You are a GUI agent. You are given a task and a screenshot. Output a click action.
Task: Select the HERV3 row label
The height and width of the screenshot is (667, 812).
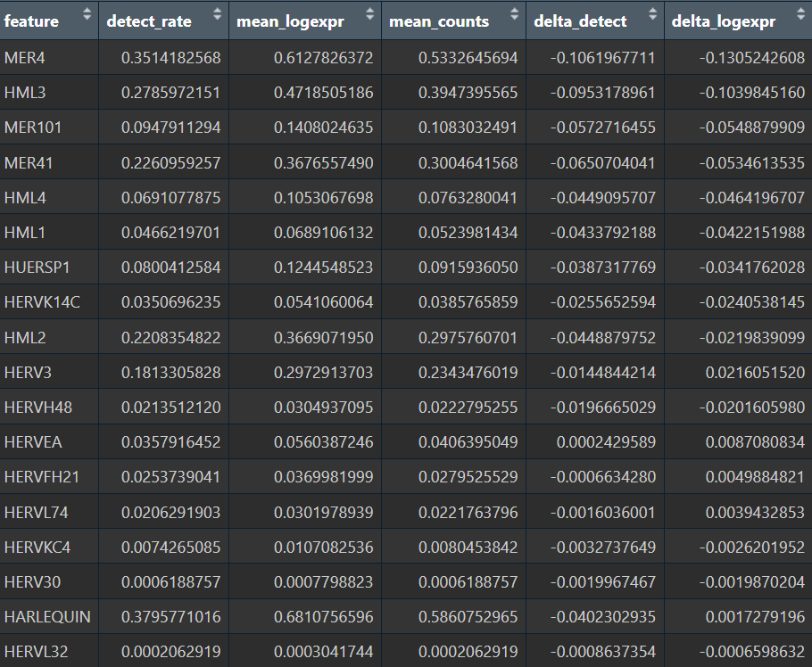[x=26, y=372]
